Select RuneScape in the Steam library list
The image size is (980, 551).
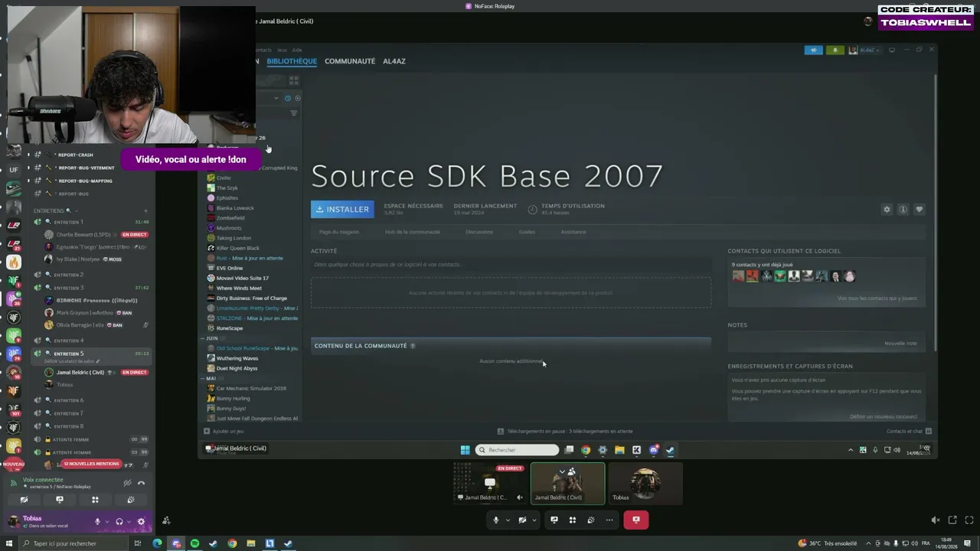tap(230, 328)
